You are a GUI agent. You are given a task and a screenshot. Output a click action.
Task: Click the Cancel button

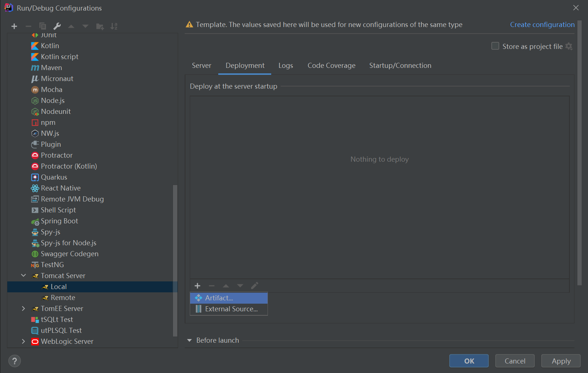coord(515,361)
